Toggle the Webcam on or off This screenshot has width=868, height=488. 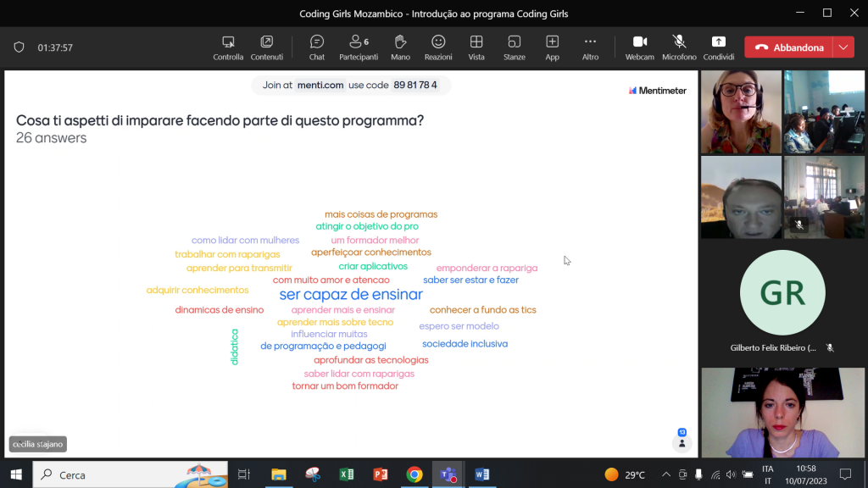point(639,47)
